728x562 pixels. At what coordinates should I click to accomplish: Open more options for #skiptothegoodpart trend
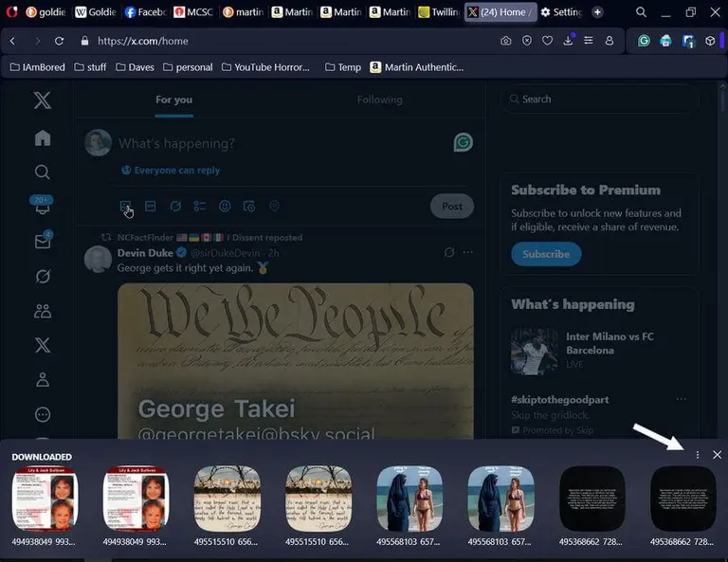pos(681,399)
